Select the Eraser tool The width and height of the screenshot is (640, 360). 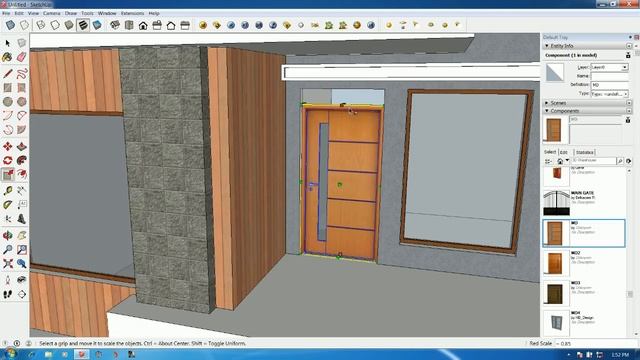(x=22, y=57)
